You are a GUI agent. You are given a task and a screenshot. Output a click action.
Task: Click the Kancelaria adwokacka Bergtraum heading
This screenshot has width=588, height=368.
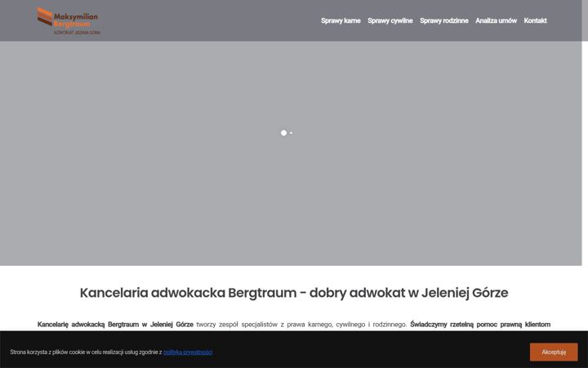(294, 293)
